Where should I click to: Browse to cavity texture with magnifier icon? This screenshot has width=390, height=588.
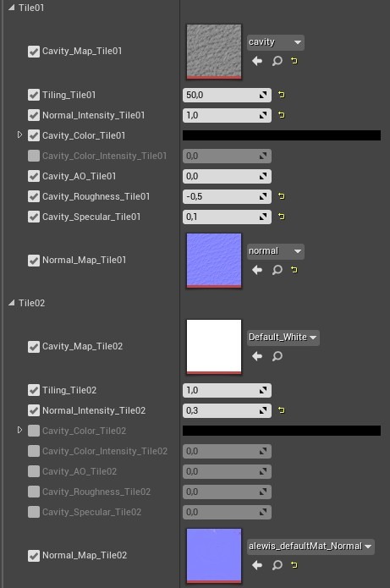pyautogui.click(x=277, y=61)
